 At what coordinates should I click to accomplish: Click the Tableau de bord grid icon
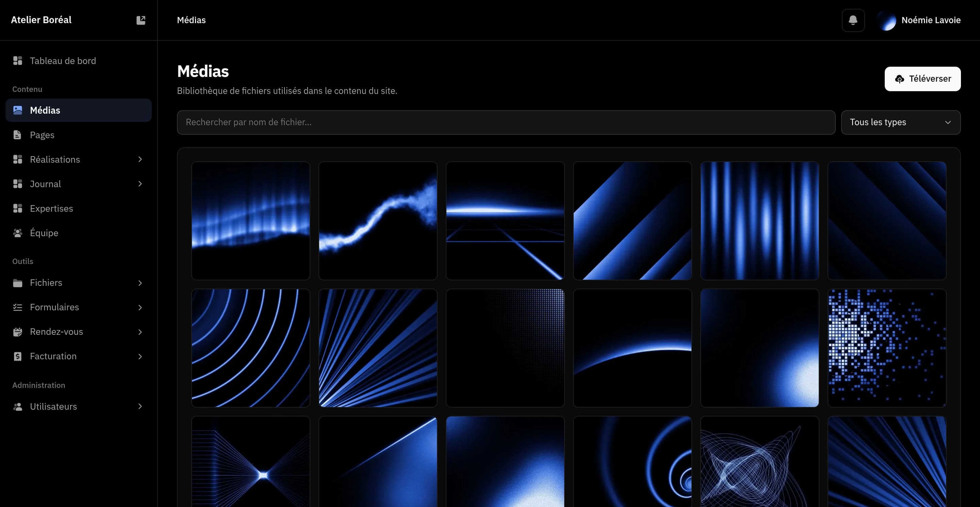point(17,61)
